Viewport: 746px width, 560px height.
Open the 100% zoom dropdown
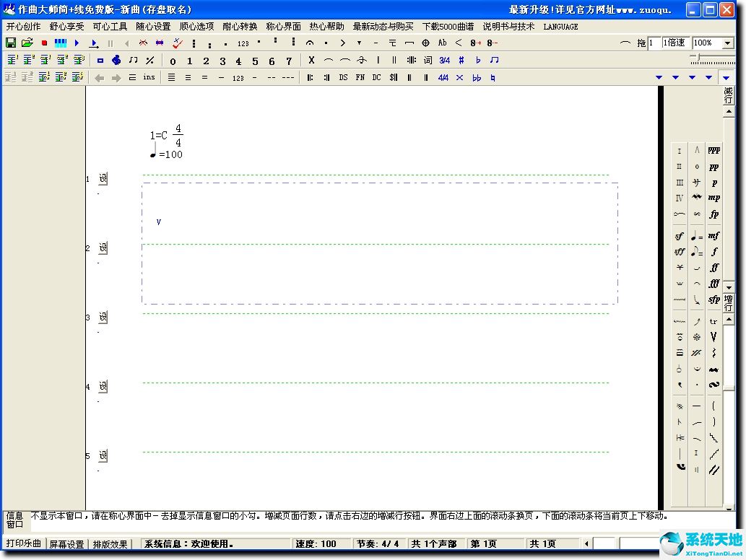coord(727,43)
